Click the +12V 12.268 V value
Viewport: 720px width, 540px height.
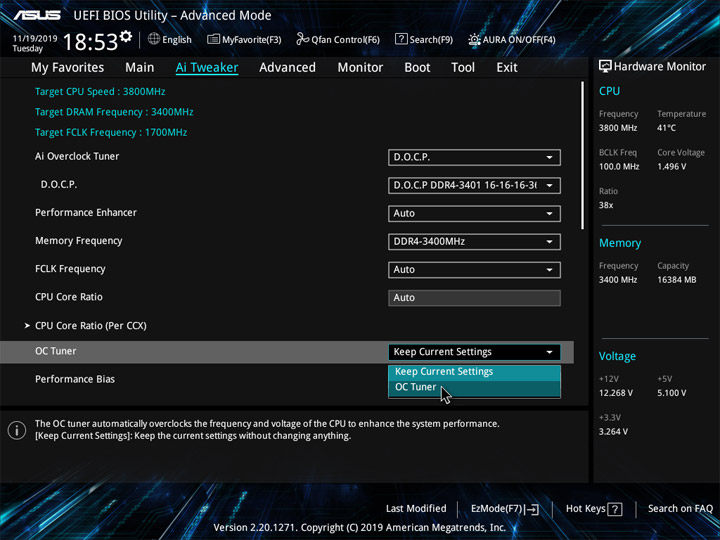[x=615, y=393]
